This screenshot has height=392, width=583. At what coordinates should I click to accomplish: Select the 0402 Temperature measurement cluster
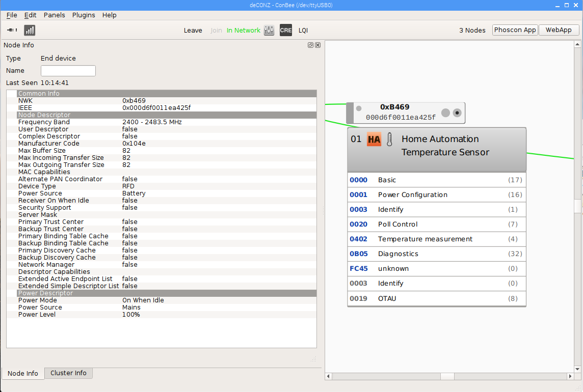437,239
